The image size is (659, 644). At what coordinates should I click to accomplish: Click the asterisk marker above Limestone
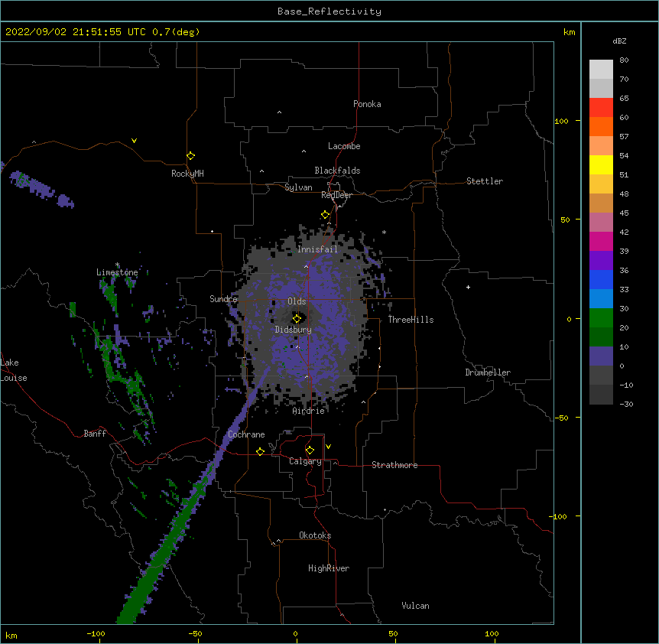117,265
